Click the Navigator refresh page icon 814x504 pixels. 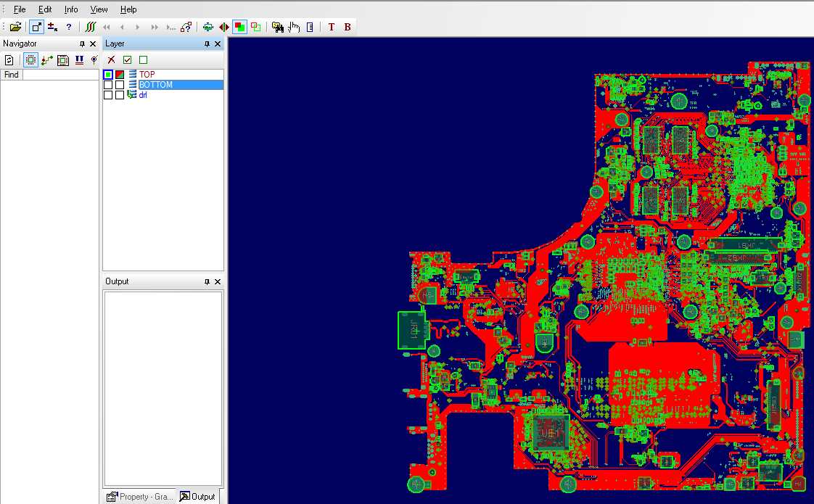(x=9, y=61)
